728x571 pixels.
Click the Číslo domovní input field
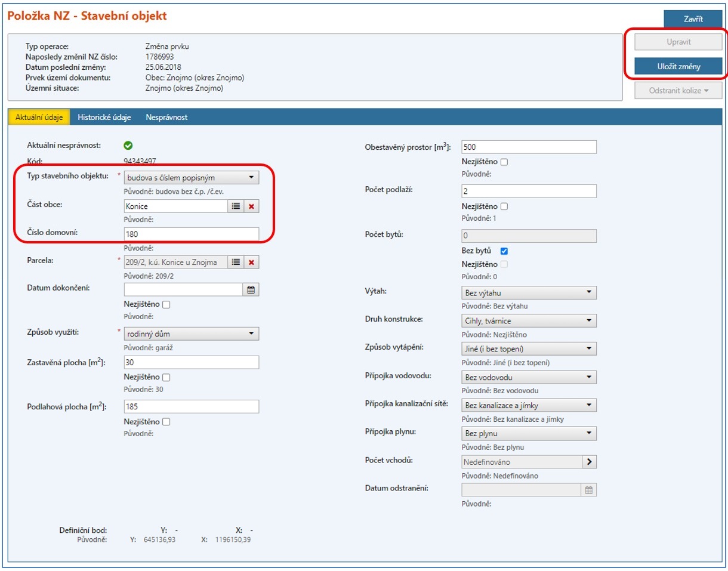pos(192,234)
